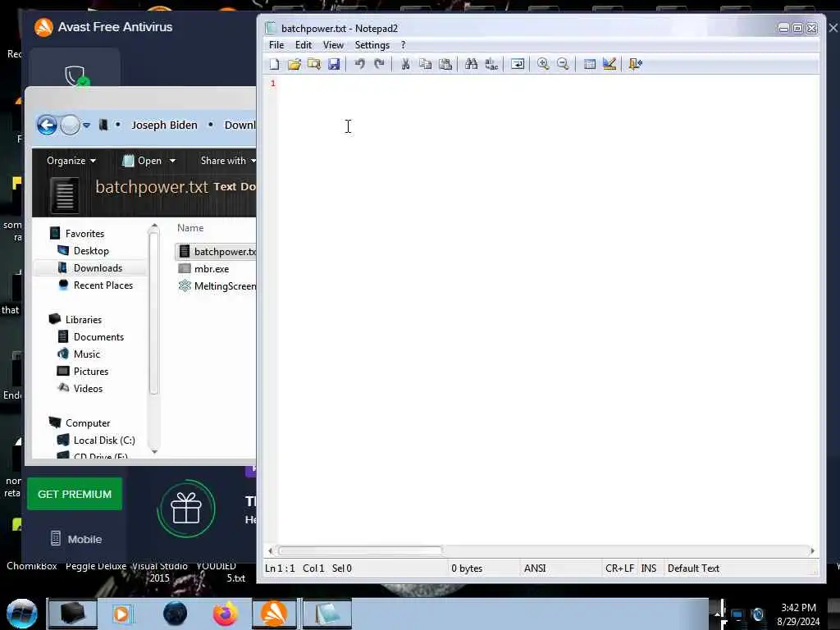Select the mbr.exe file

click(211, 269)
